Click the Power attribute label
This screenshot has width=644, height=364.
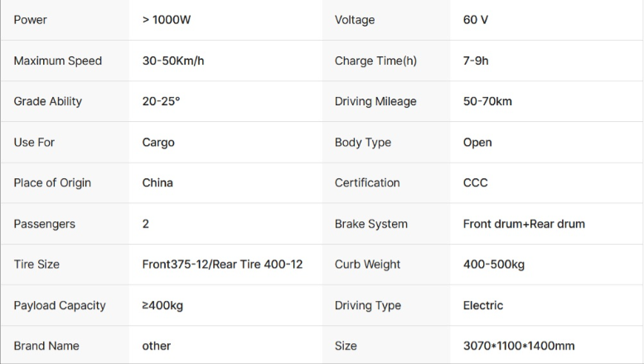pyautogui.click(x=30, y=20)
